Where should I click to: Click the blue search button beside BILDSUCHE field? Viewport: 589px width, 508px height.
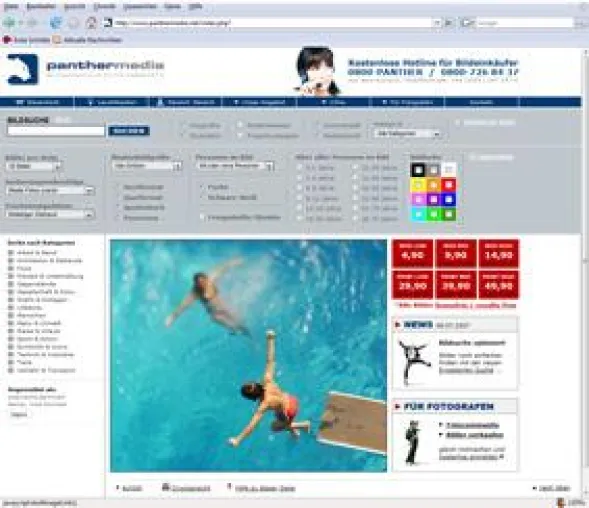(x=129, y=131)
